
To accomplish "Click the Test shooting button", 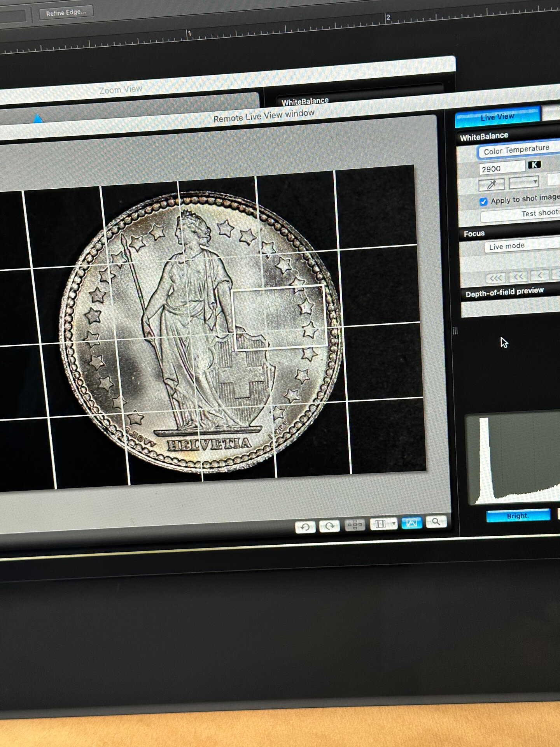I will 537,214.
